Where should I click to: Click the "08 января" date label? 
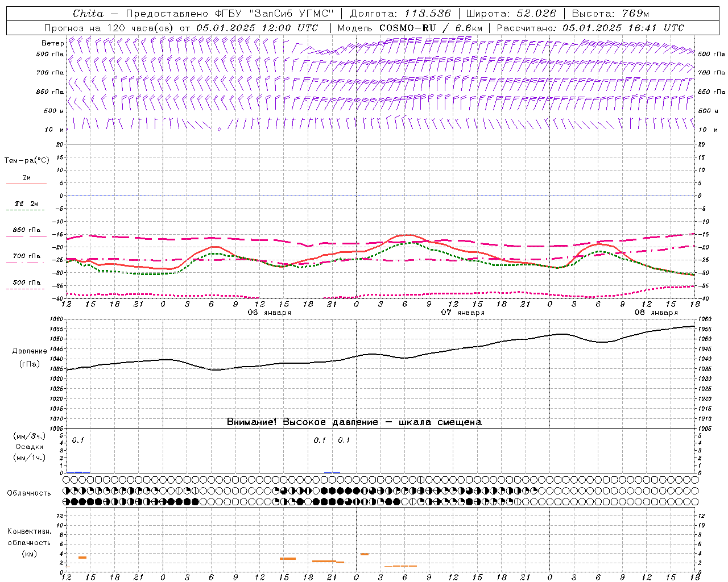(656, 313)
